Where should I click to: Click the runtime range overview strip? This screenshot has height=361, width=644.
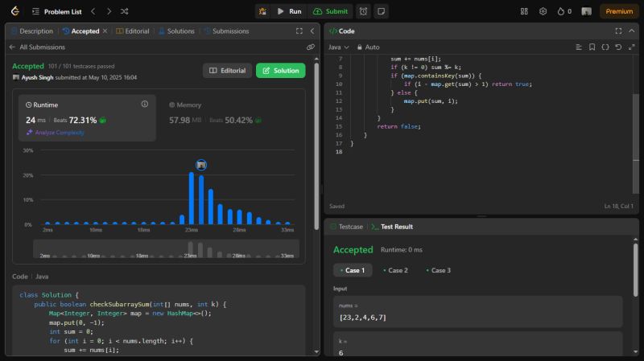click(167, 249)
